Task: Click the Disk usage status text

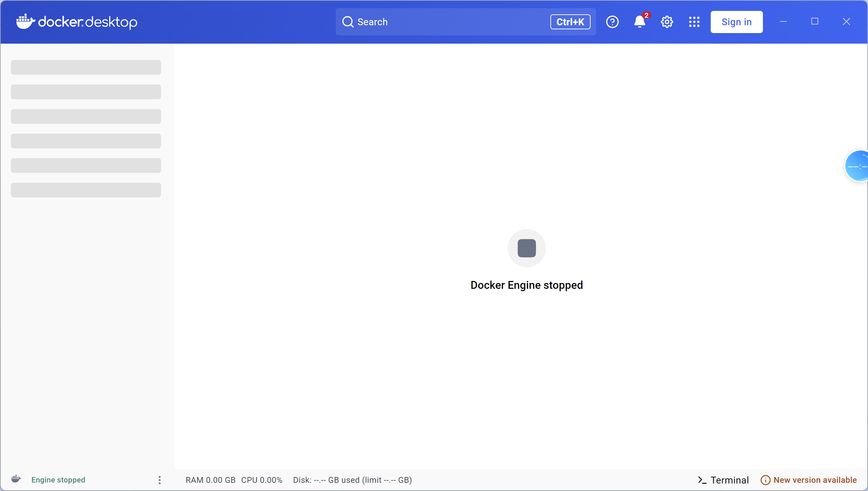Action: point(352,480)
